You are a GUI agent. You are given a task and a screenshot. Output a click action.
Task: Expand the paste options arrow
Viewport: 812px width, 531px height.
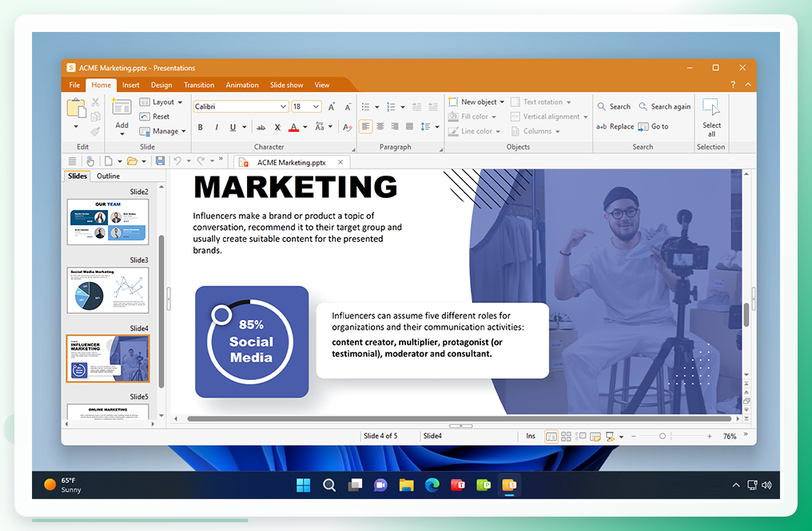76,126
